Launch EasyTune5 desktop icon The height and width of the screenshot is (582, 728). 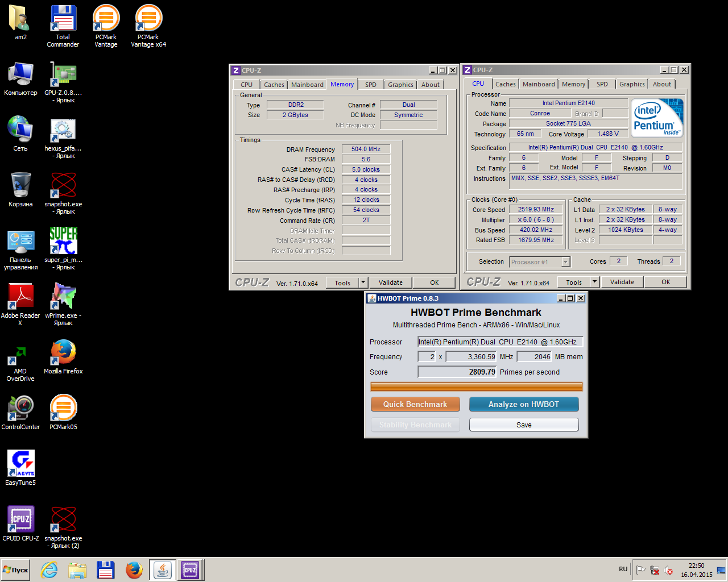20,468
